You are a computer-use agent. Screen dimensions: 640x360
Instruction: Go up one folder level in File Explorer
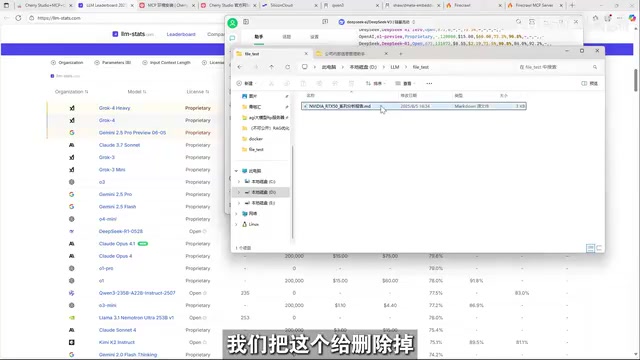[x=271, y=67]
